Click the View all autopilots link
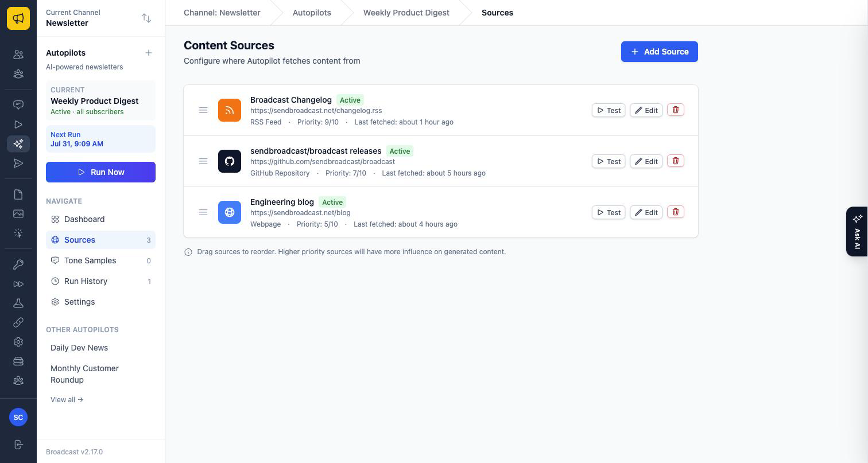868x463 pixels. tap(67, 399)
